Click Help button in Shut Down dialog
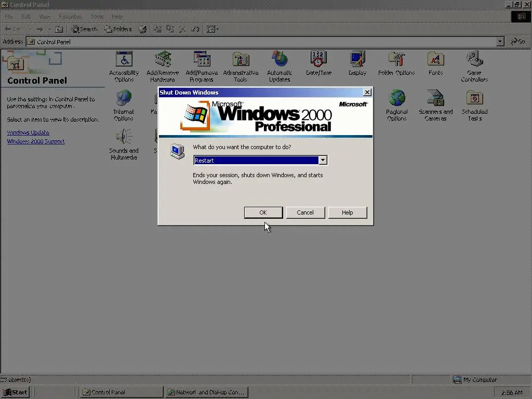The width and height of the screenshot is (532, 399). pos(348,212)
